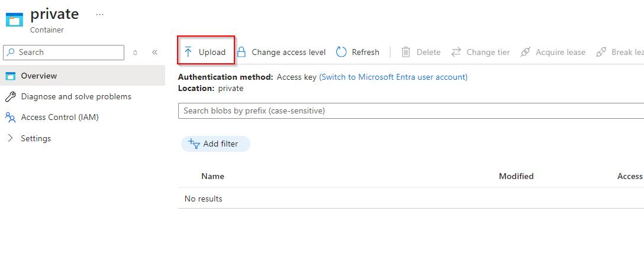
Task: Sort the blob list by Name column
Action: [212, 176]
